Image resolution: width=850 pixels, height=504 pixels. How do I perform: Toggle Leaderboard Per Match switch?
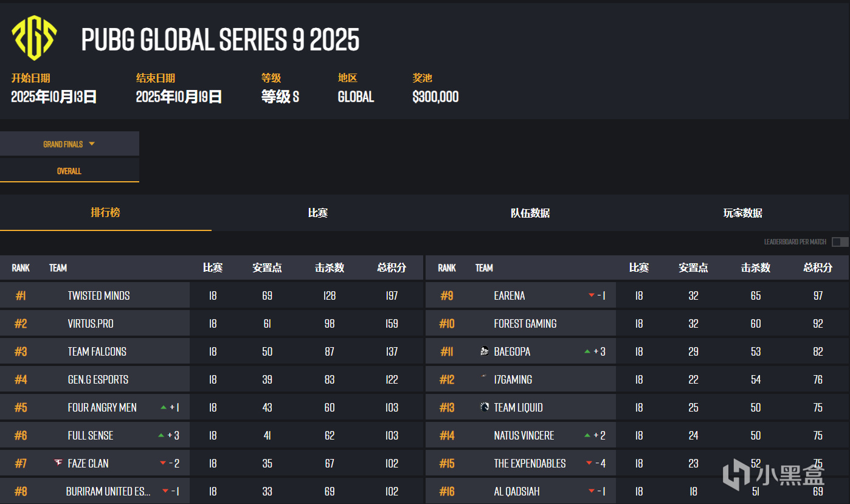[840, 242]
